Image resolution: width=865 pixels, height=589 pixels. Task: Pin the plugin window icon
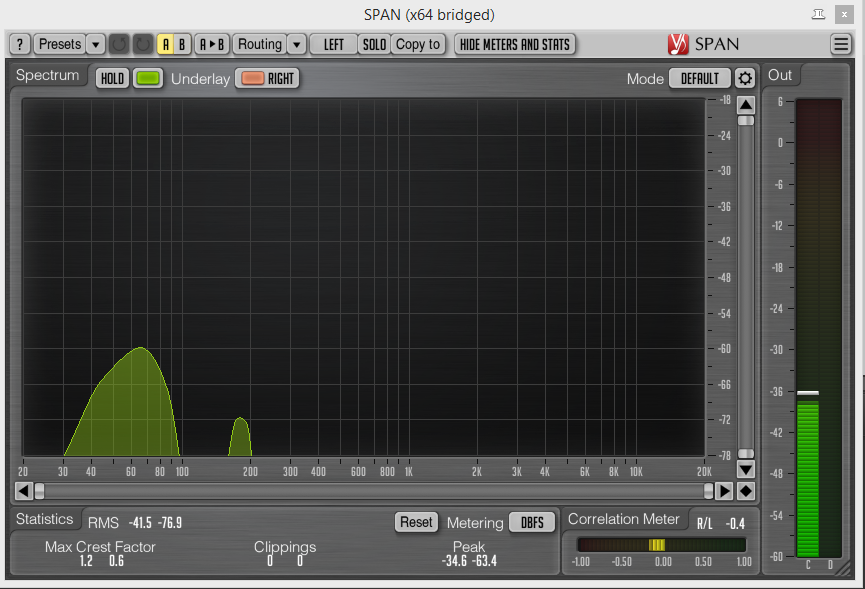click(x=819, y=14)
